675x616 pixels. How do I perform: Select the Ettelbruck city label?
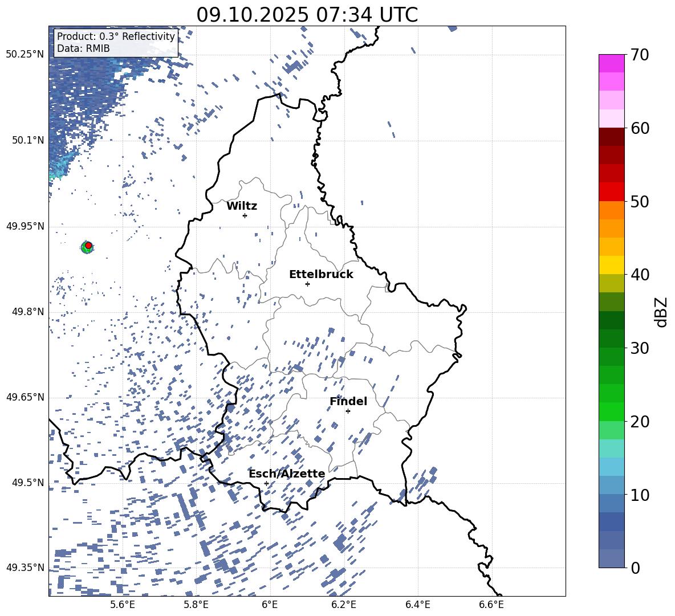(x=321, y=275)
